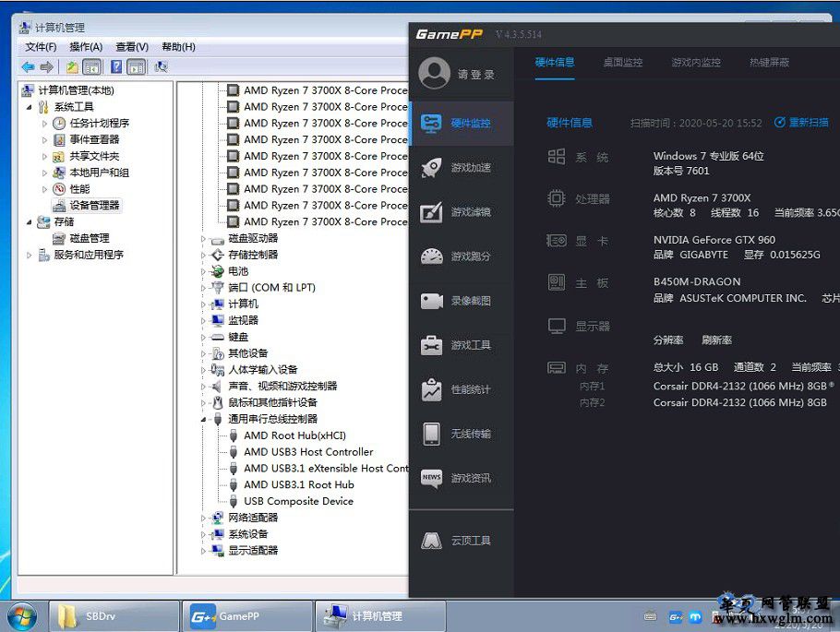Collapse the 系统工具 tree node
Screen dimensions: 840x632
click(x=30, y=107)
